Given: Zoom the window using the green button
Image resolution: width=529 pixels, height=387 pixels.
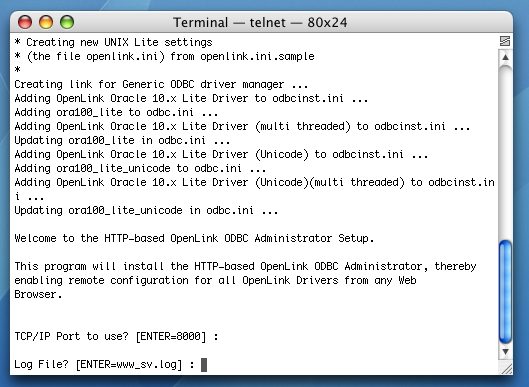Looking at the screenshot, I should [67, 22].
